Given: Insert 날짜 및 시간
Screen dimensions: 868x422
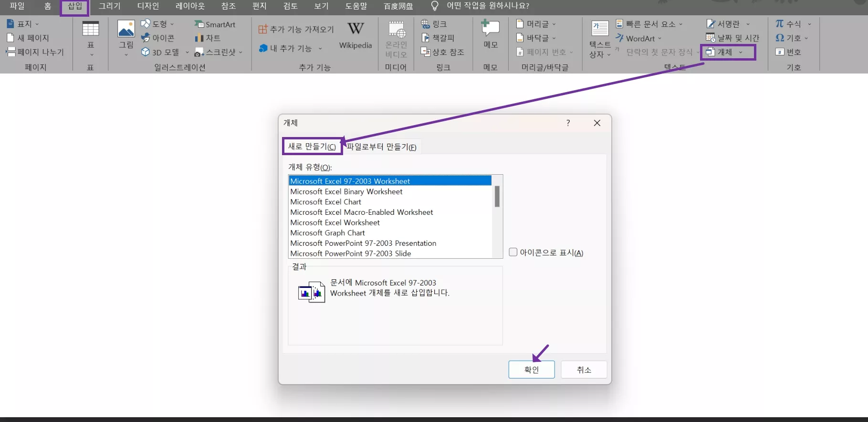Looking at the screenshot, I should point(732,38).
